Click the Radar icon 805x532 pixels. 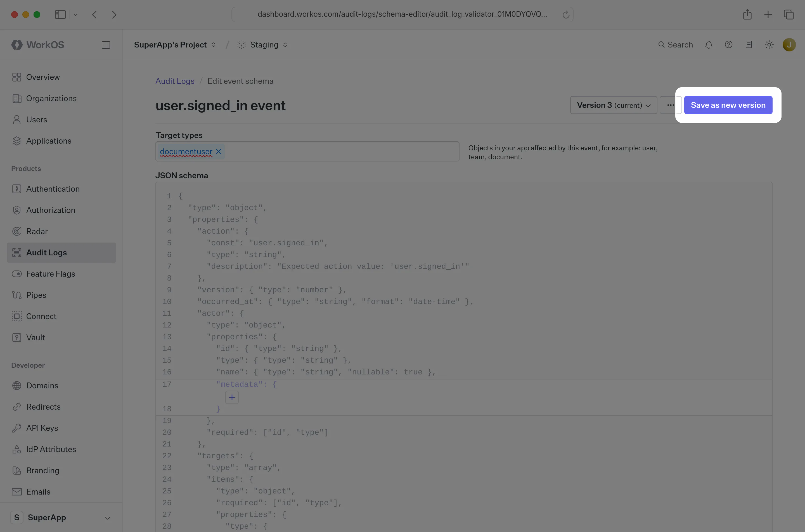pyautogui.click(x=16, y=231)
